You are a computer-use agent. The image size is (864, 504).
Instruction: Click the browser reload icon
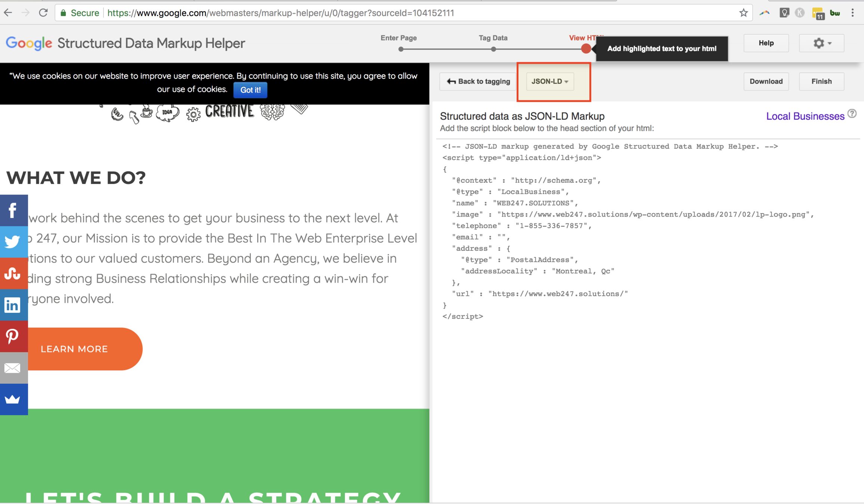(x=43, y=13)
